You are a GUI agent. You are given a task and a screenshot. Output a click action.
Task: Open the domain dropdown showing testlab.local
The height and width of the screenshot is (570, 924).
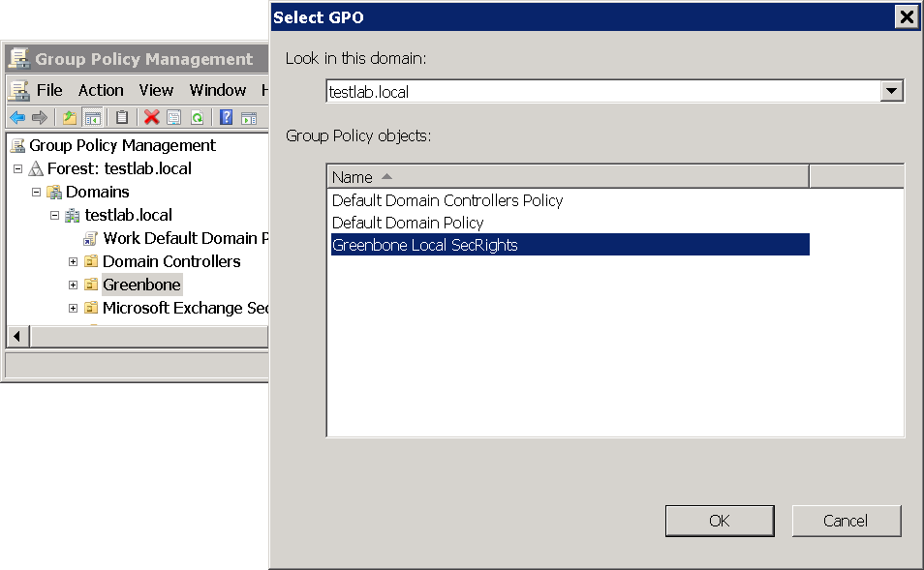[891, 92]
